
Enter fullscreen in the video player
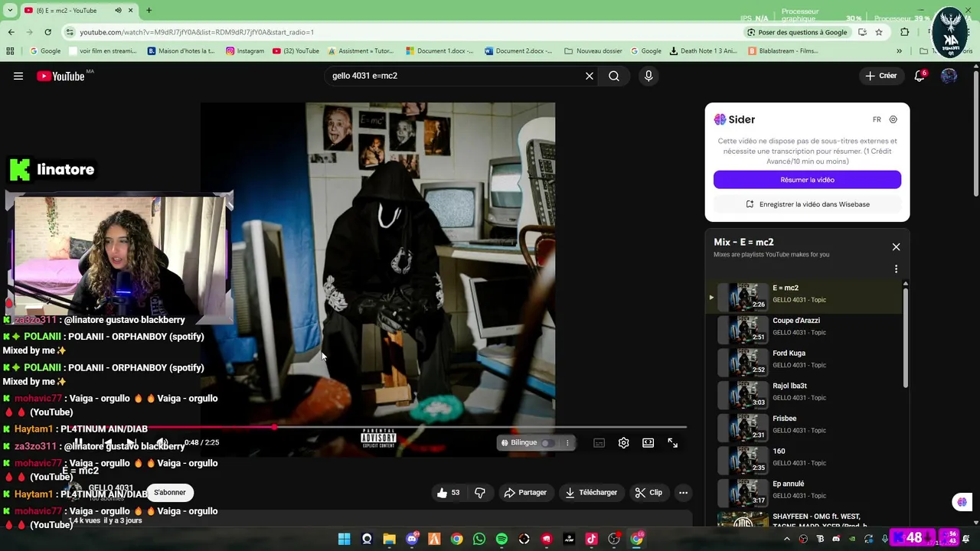(673, 443)
